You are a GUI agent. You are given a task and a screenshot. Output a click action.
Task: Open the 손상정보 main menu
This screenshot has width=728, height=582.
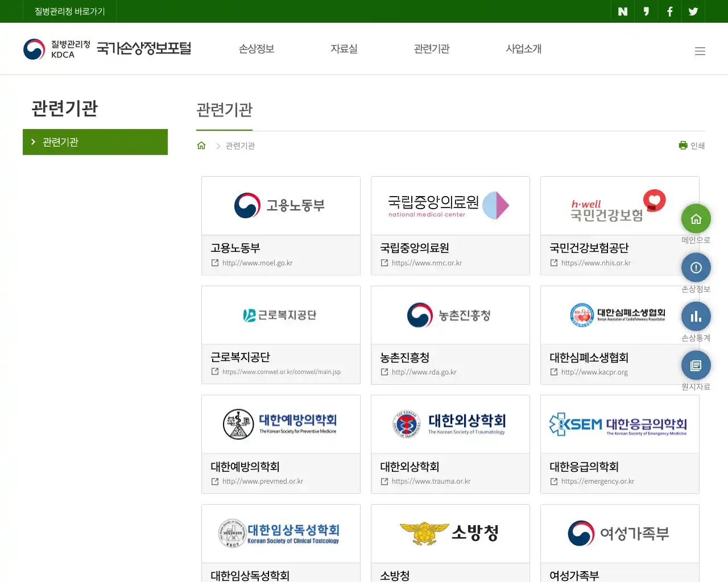pyautogui.click(x=257, y=49)
